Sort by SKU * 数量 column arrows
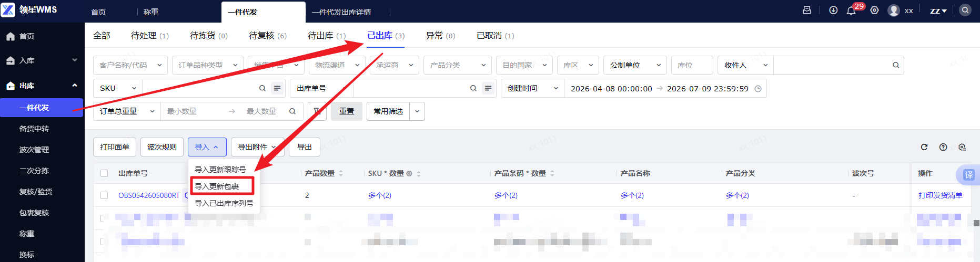The image size is (980, 262). click(419, 173)
